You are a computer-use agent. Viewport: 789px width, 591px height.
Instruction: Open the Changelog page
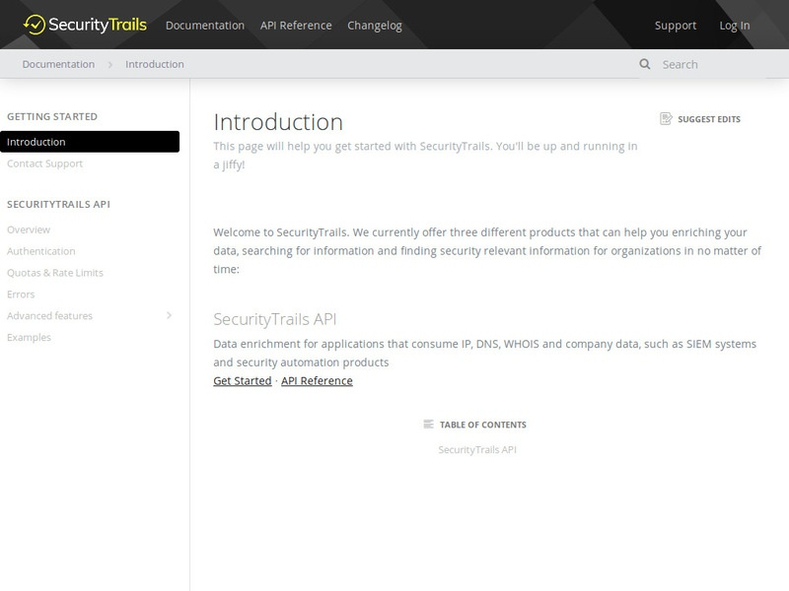tap(374, 26)
